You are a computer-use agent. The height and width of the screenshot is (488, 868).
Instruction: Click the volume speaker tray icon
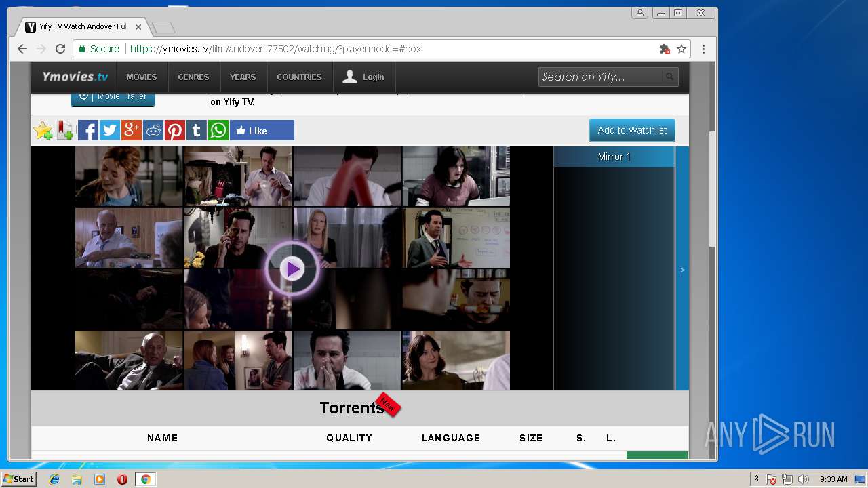tap(804, 479)
